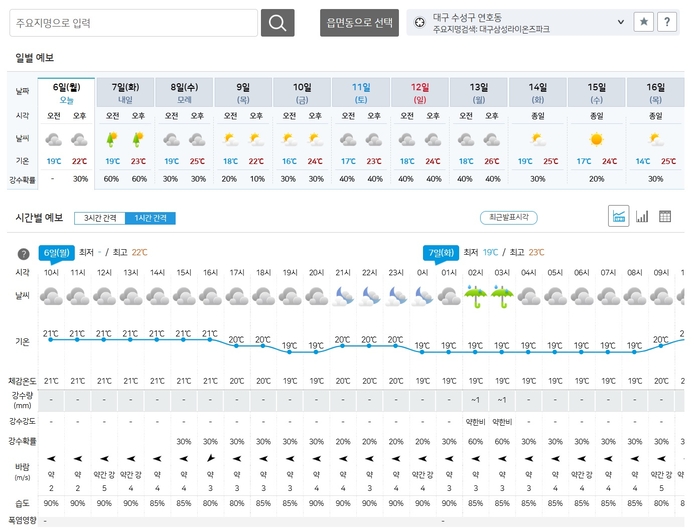Focus the 주요지명으로 입력 search field

pyautogui.click(x=134, y=23)
